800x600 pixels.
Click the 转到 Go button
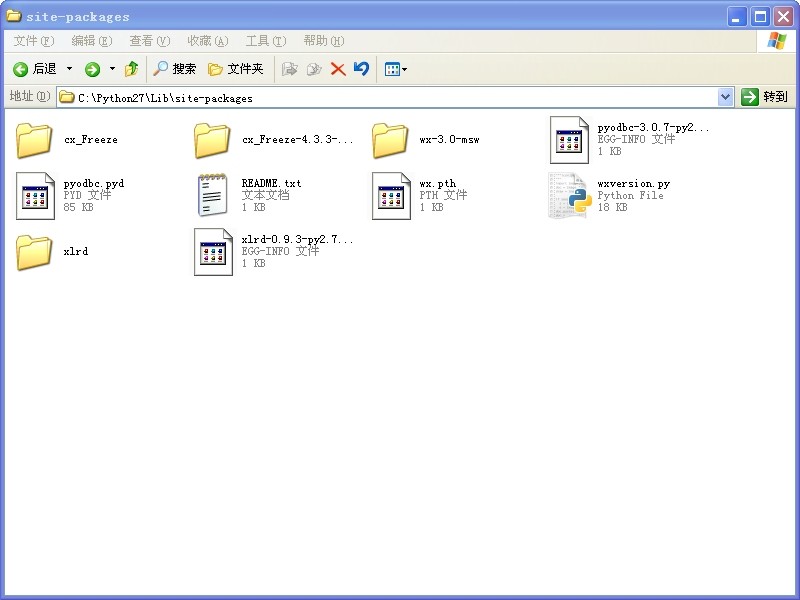click(x=764, y=96)
